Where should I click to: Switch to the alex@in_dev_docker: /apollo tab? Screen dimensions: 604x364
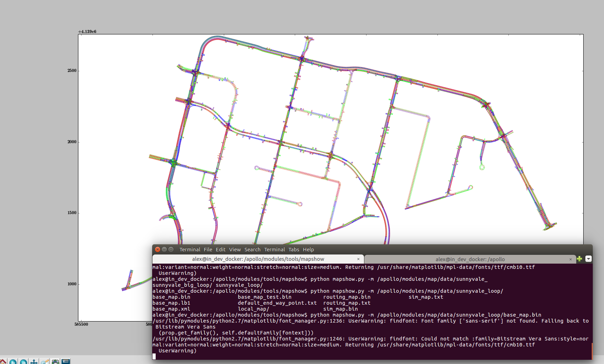tap(471, 259)
